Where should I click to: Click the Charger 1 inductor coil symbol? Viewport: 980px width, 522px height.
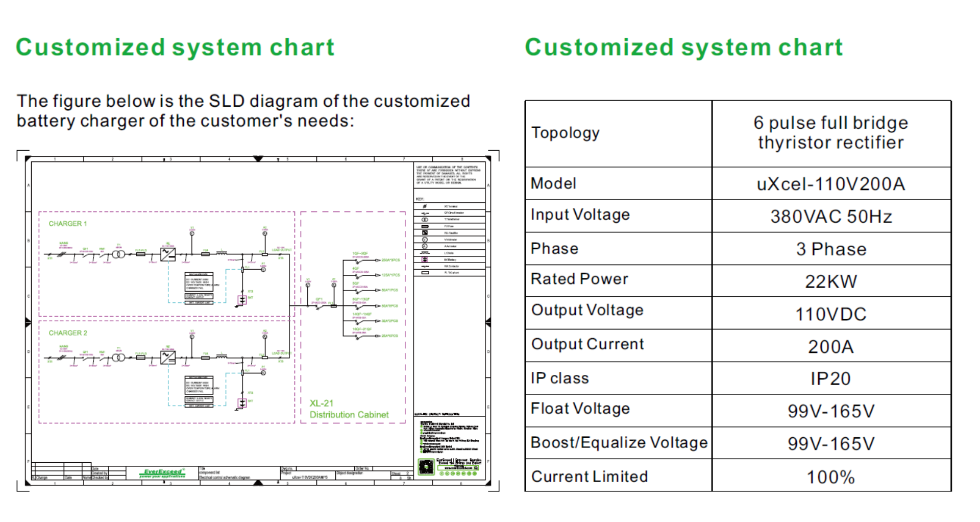click(x=222, y=252)
